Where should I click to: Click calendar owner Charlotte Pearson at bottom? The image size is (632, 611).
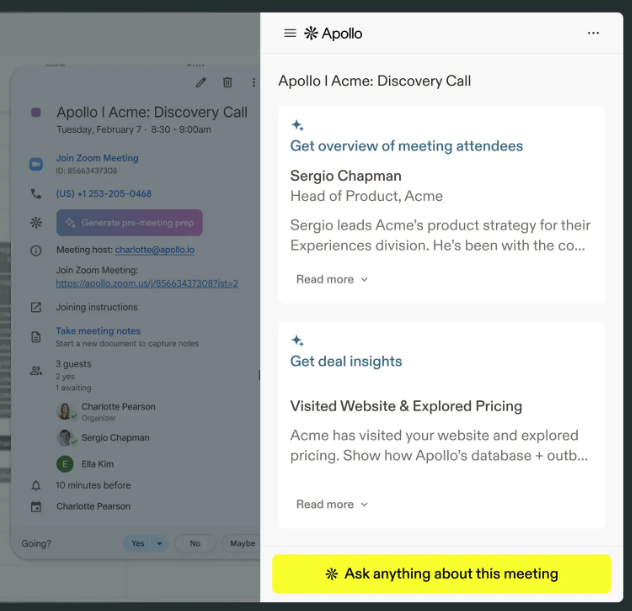[x=94, y=507]
